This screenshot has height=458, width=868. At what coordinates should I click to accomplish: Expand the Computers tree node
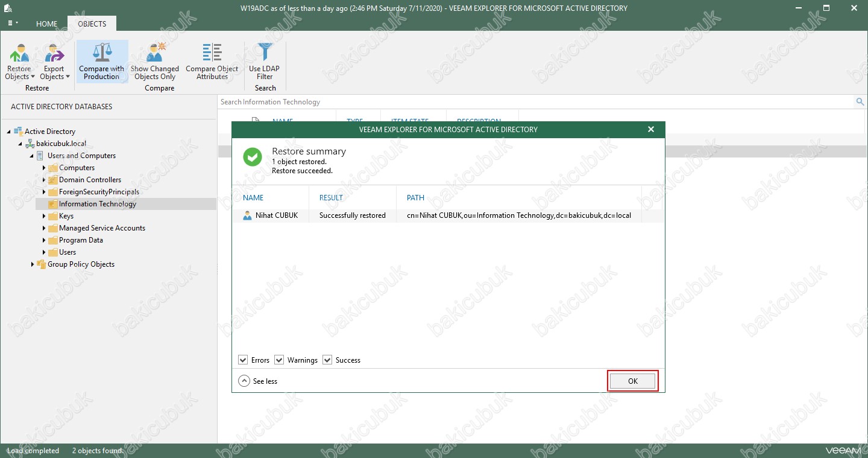[x=44, y=168]
